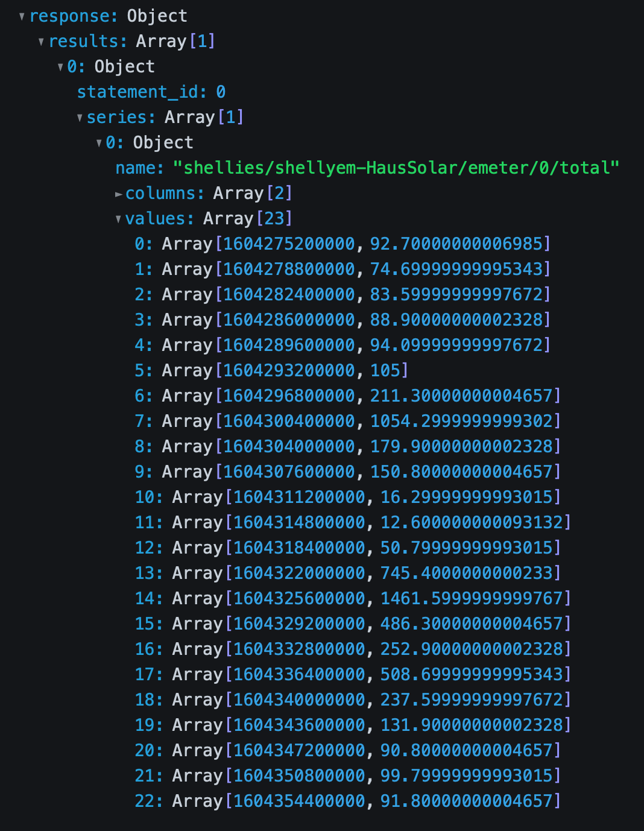Click the timestamp 1604322000000 in row 13
The width and height of the screenshot is (644, 831).
click(x=299, y=573)
